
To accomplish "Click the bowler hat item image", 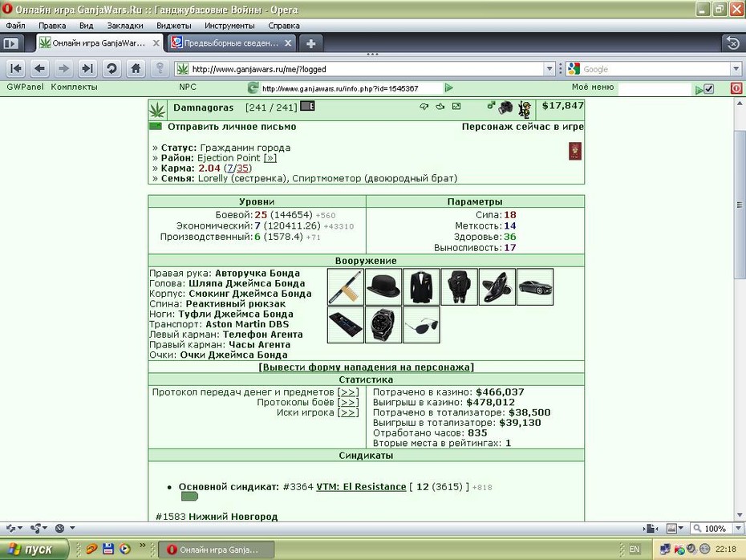I will (x=383, y=287).
